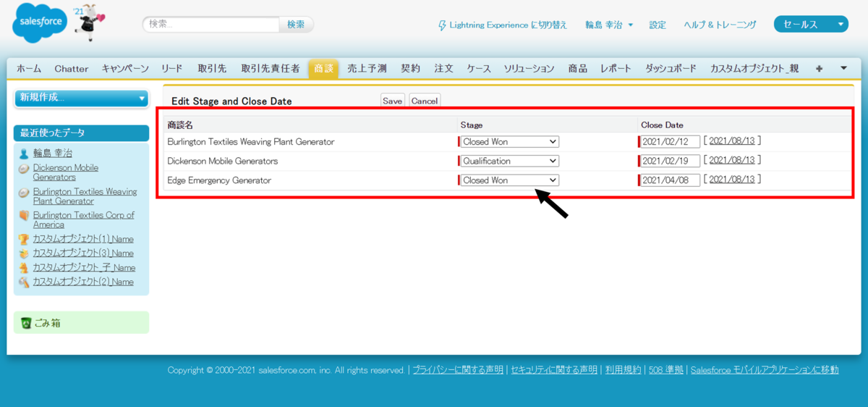Open the セキュリティに関する声明 footer link
Viewport: 868px width, 407px height.
click(554, 370)
